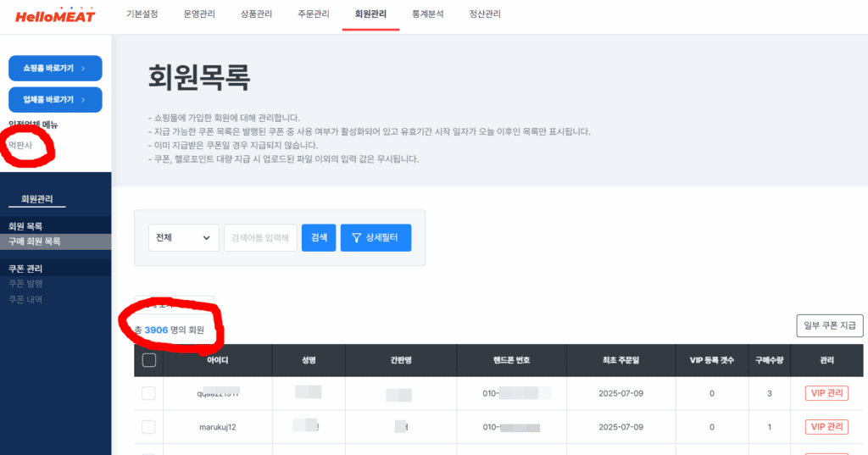Click the VIP 등록 갯수 column header
This screenshot has width=868, height=455.
pyautogui.click(x=712, y=360)
